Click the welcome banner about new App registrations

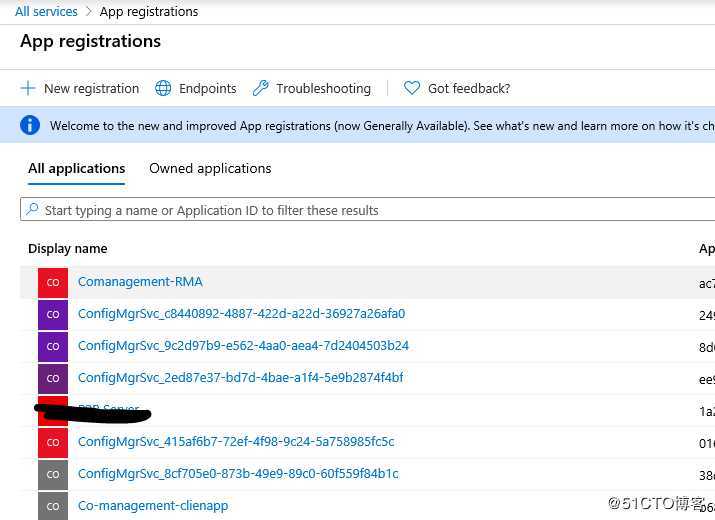[358, 125]
